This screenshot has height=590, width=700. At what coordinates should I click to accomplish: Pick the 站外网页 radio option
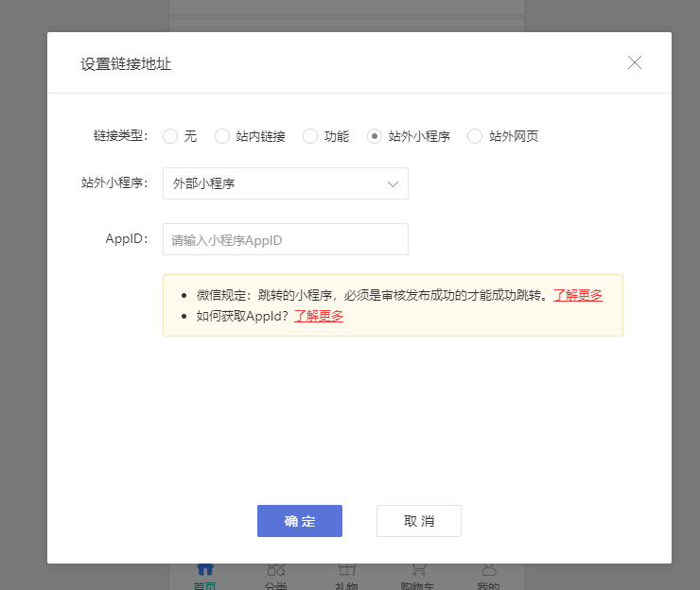475,136
